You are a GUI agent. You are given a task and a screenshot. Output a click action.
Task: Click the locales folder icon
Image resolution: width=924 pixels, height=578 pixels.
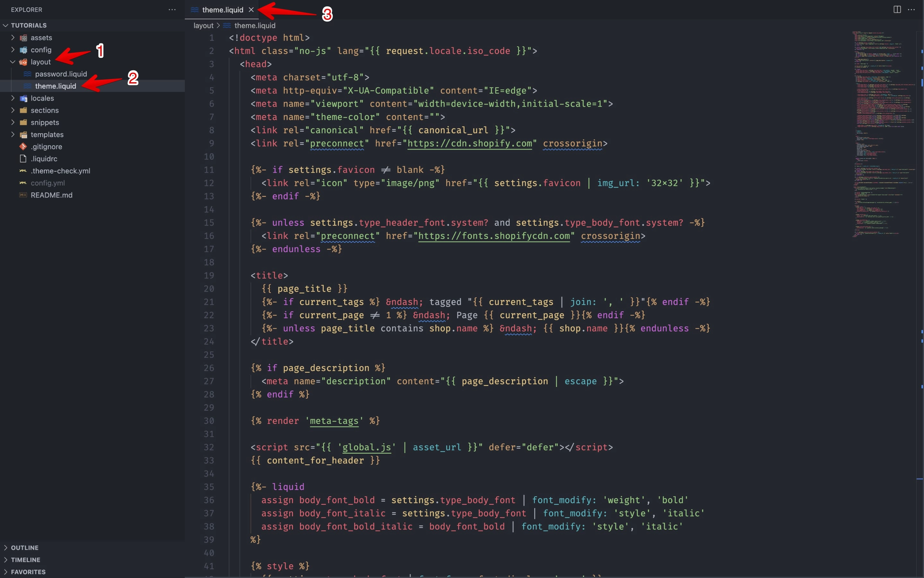(23, 98)
